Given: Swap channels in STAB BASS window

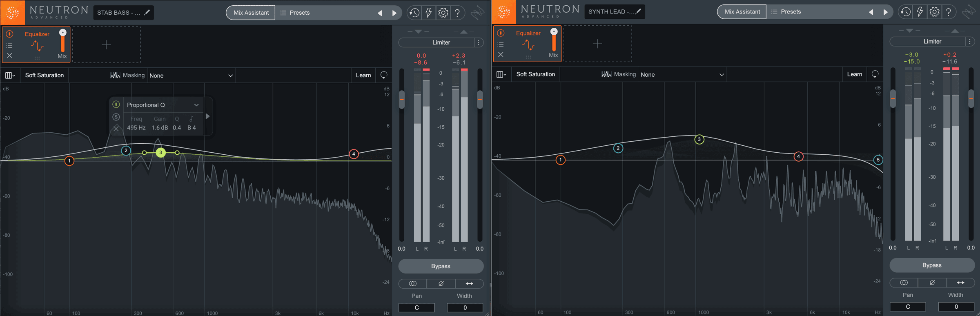Looking at the screenshot, I should click(470, 283).
